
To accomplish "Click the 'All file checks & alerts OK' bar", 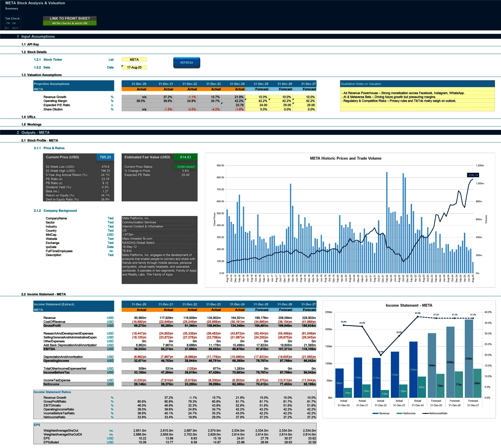I will 70,23.
